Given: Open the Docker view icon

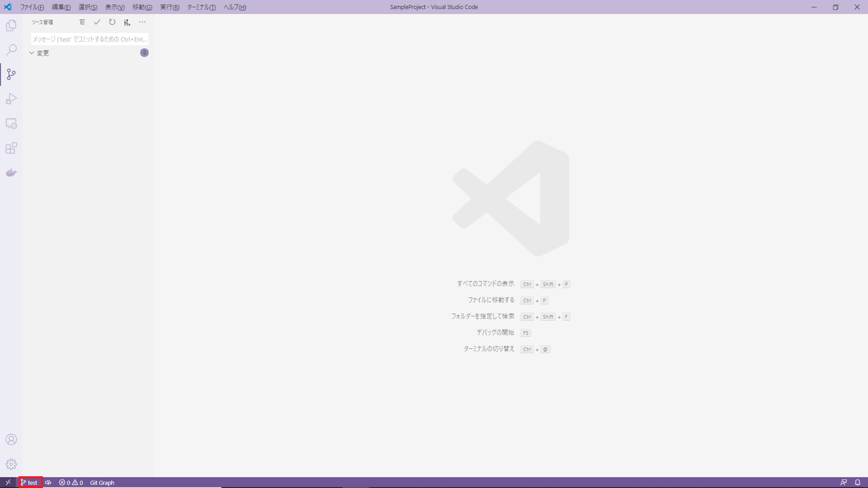Looking at the screenshot, I should tap(11, 173).
